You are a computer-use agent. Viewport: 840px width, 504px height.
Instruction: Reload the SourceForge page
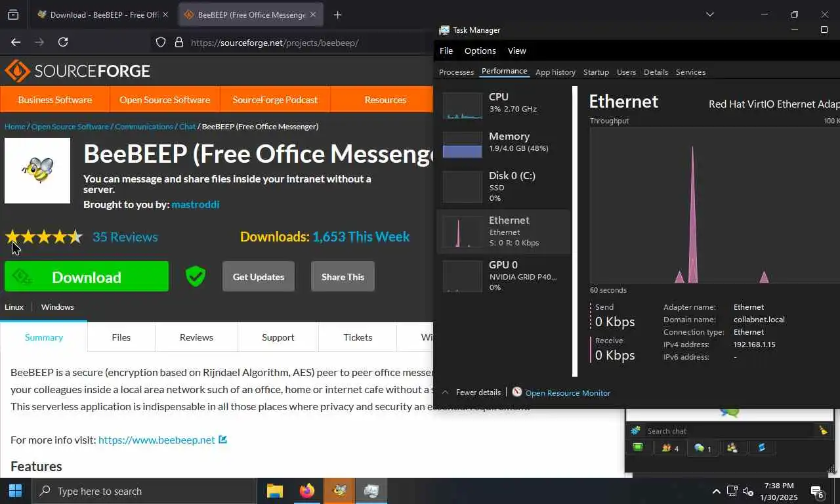click(x=63, y=42)
